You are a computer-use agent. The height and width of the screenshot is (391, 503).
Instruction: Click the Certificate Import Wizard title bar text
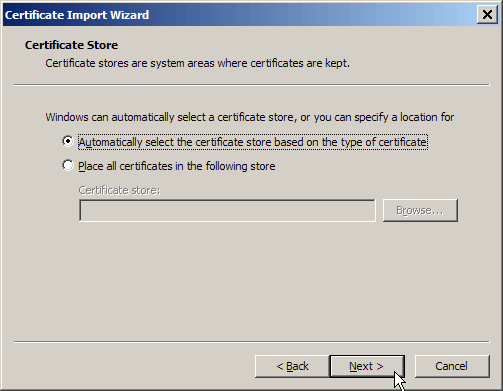pos(77,15)
